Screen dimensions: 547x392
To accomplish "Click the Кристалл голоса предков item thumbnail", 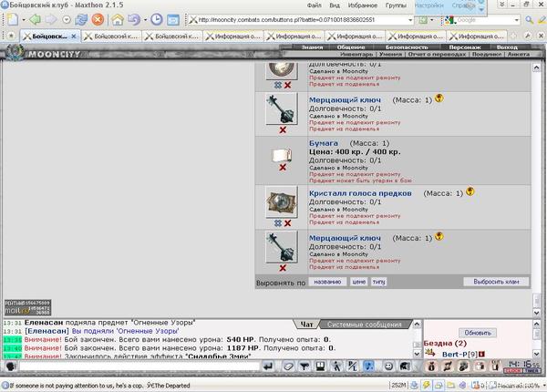I will click(282, 202).
